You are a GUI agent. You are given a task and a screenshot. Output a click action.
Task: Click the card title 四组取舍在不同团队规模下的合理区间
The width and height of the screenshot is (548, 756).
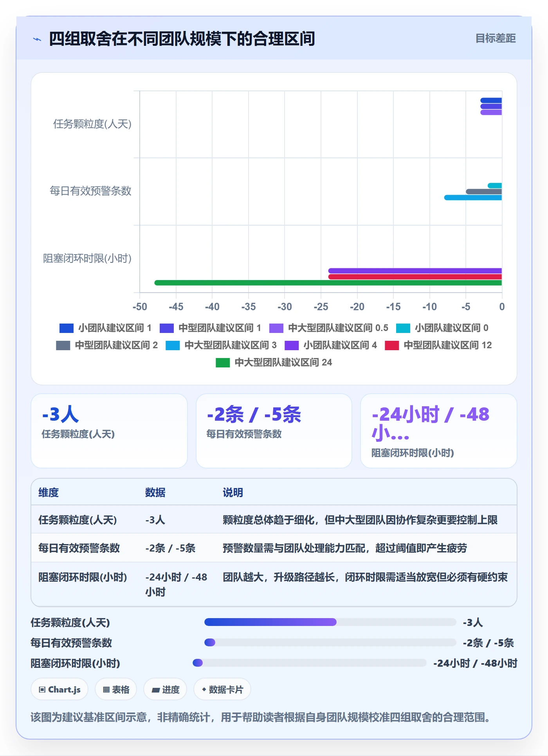[x=182, y=39]
